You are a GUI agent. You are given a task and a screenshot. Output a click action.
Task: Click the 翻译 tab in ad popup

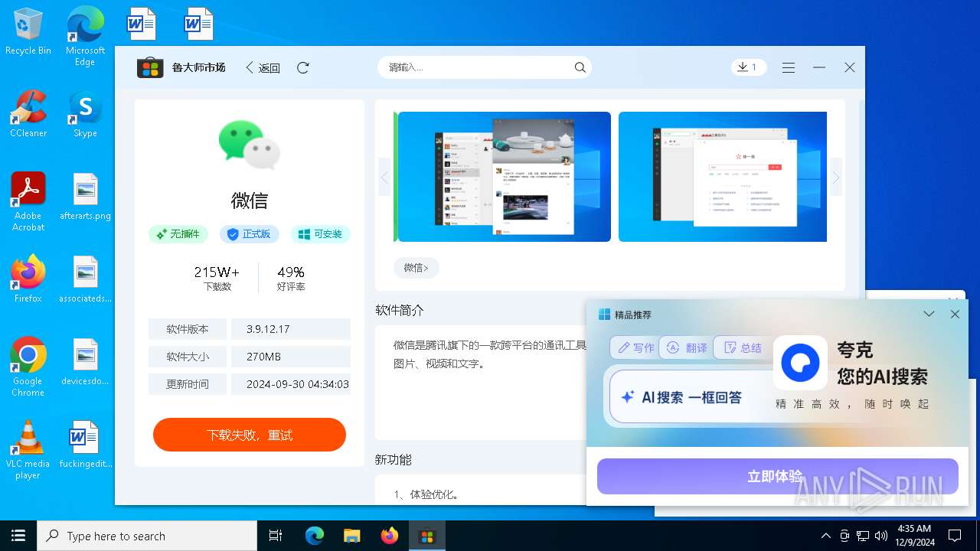(686, 347)
